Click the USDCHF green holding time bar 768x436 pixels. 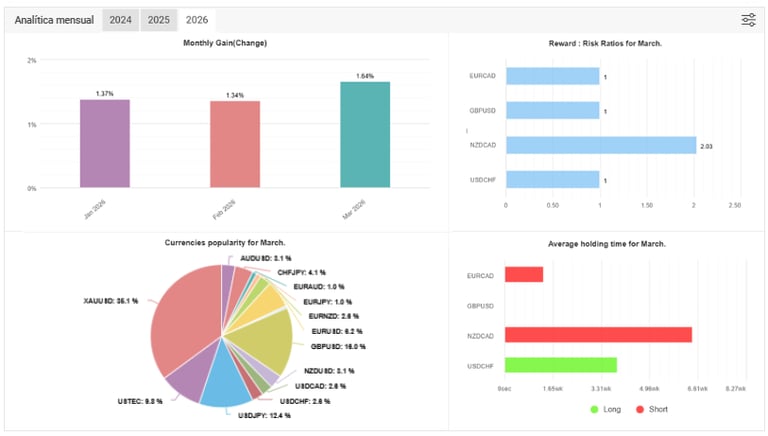tap(561, 365)
